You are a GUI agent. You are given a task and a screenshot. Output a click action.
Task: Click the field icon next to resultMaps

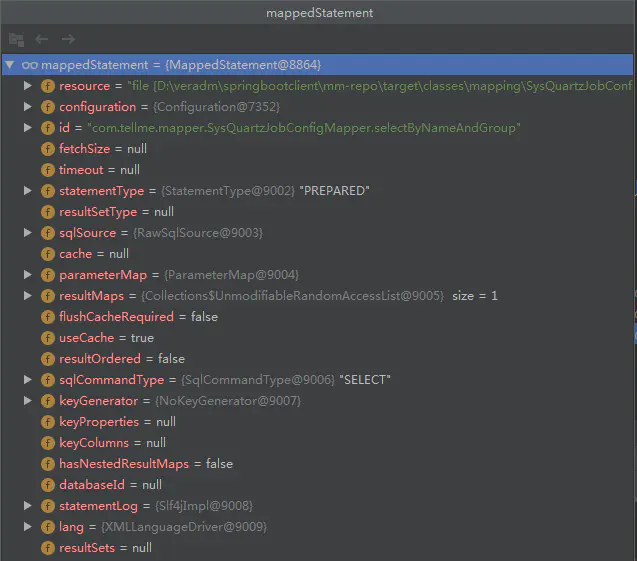(48, 296)
